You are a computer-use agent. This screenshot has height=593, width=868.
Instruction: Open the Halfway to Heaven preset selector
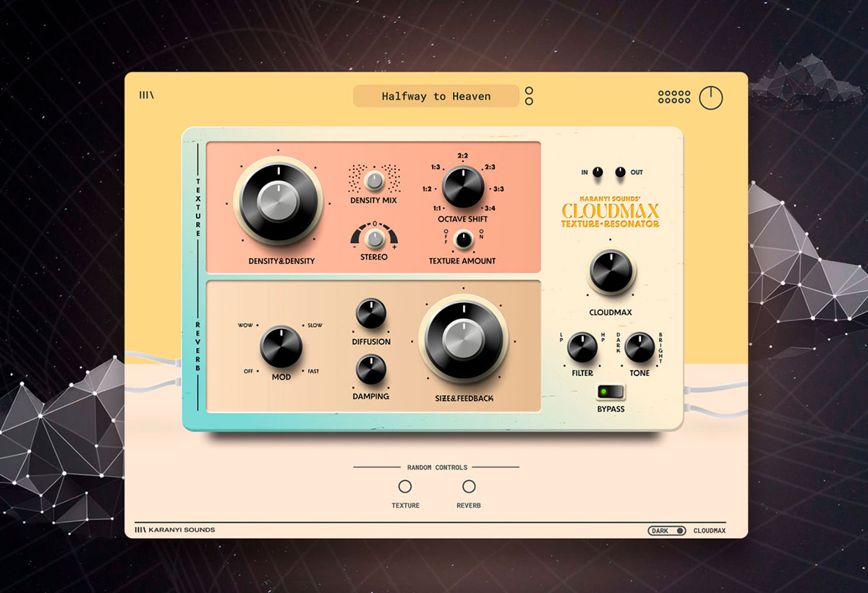(x=436, y=96)
